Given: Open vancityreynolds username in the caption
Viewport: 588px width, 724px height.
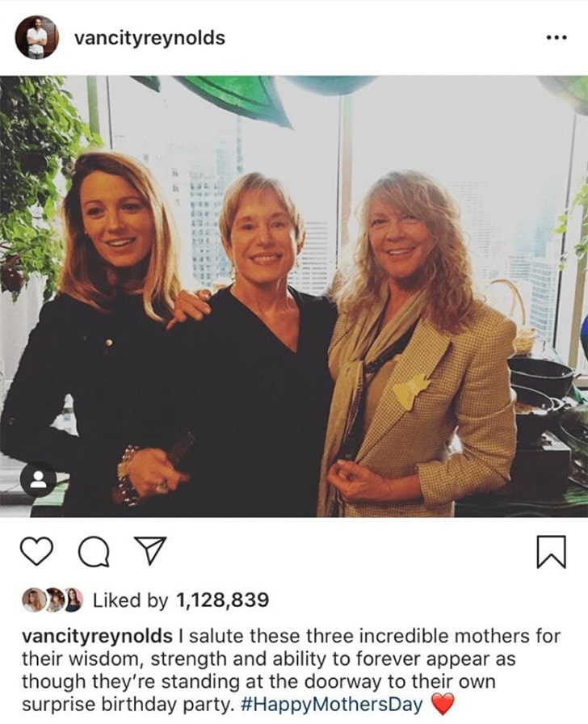Looking at the screenshot, I should (97, 636).
